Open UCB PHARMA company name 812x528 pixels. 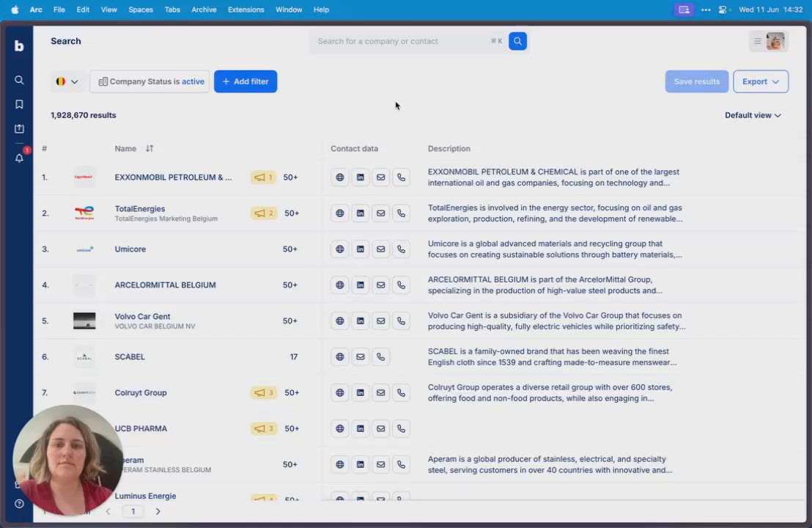tap(141, 428)
